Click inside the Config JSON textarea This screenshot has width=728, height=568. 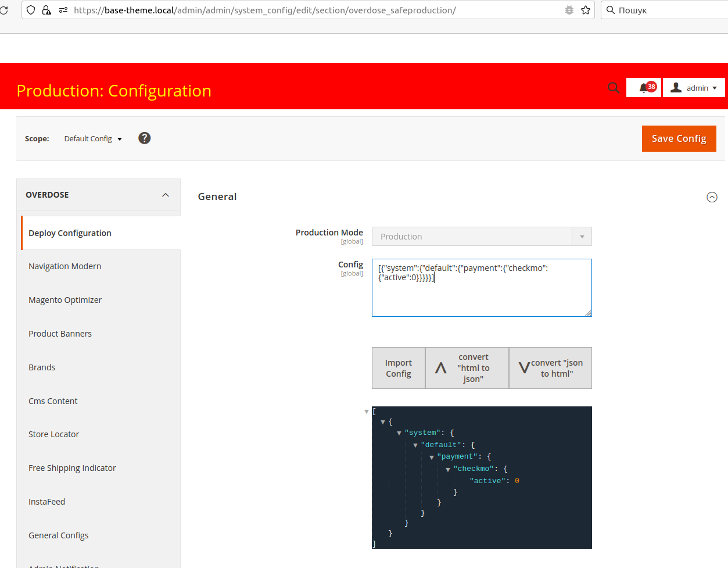click(481, 296)
